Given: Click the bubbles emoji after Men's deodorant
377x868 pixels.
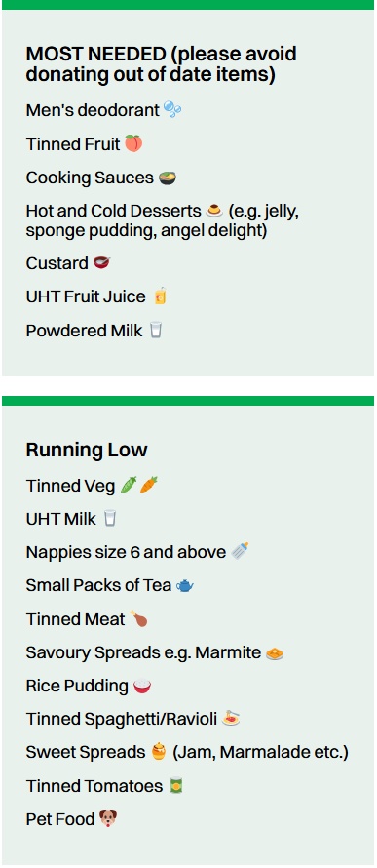Looking at the screenshot, I should pyautogui.click(x=172, y=109).
